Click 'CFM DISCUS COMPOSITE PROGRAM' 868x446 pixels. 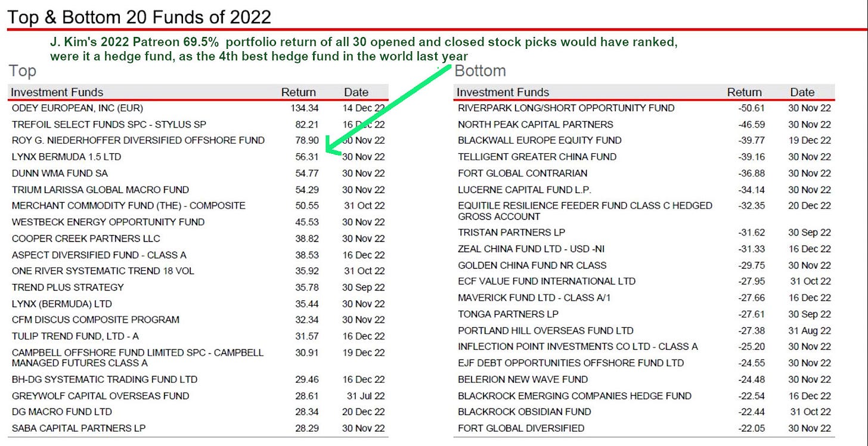(95, 320)
